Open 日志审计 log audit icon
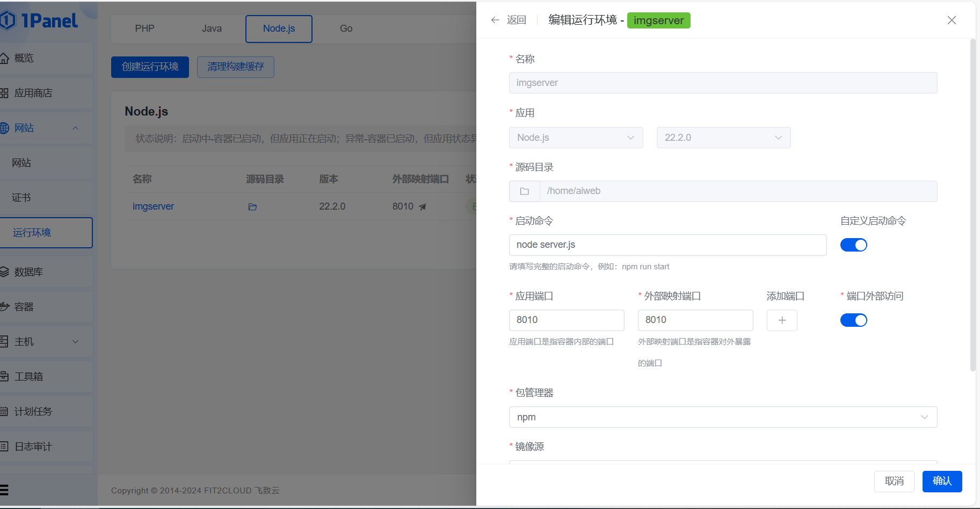The height and width of the screenshot is (509, 980). (4, 447)
